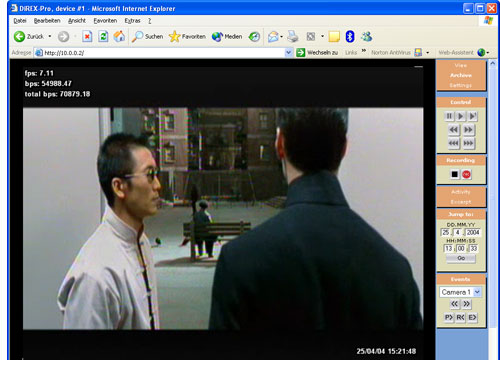Open the Messenger people icon
Screen dimensions: 500x370
coord(366,36)
